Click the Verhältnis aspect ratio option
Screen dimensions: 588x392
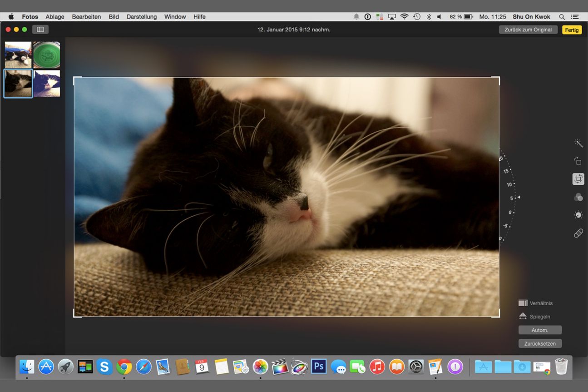[536, 303]
